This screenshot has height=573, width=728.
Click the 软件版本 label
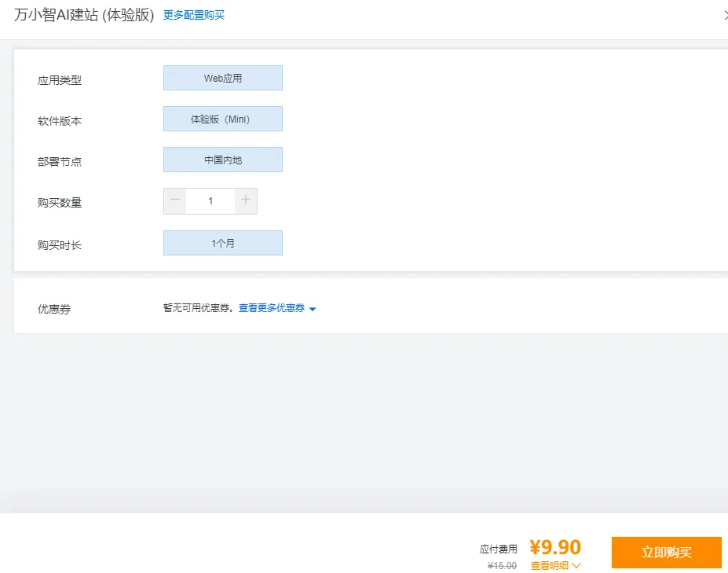pyautogui.click(x=60, y=121)
